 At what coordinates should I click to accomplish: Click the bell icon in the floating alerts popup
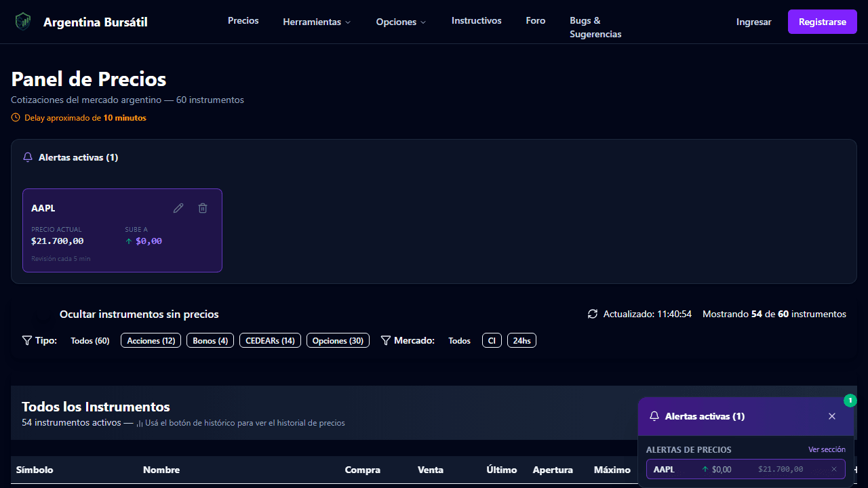654,416
